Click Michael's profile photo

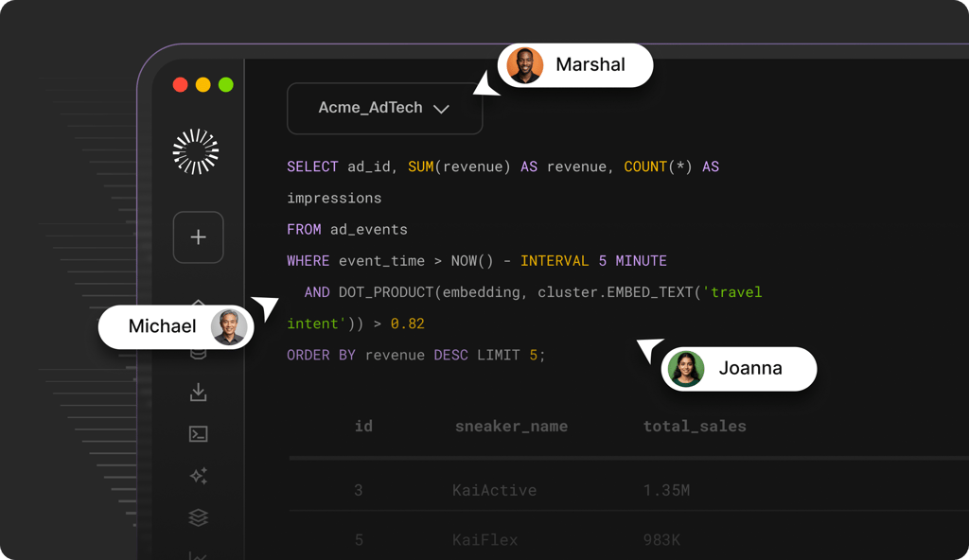[229, 326]
